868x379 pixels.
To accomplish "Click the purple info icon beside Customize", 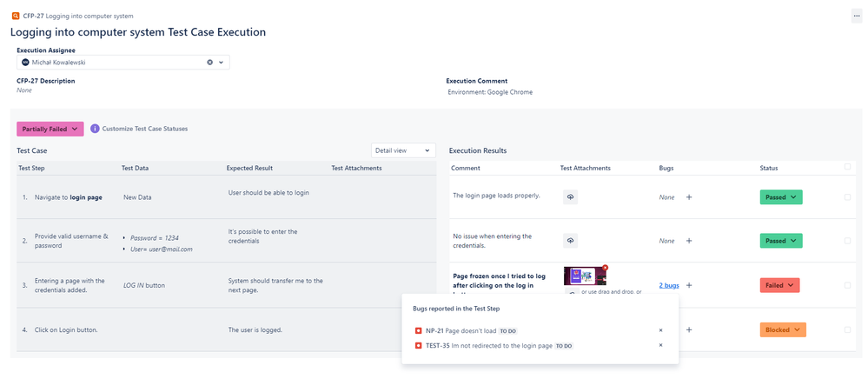I will pos(95,129).
